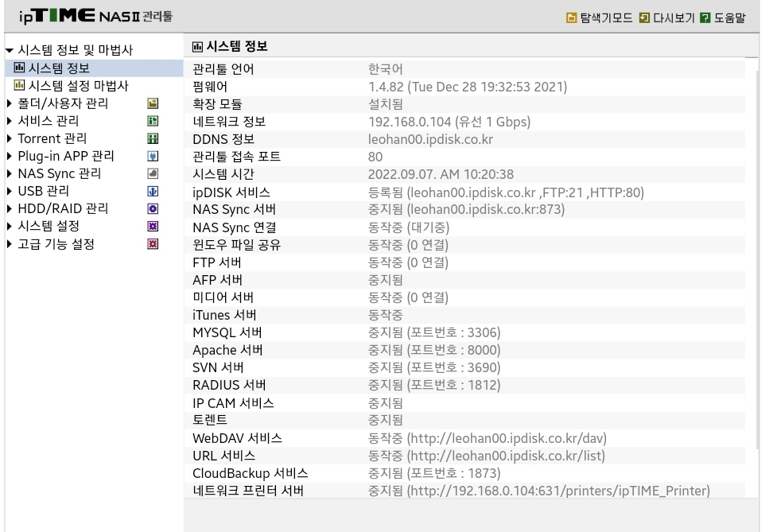Expand the 시스템 설정 arrow
The width and height of the screenshot is (777, 532).
(x=9, y=227)
